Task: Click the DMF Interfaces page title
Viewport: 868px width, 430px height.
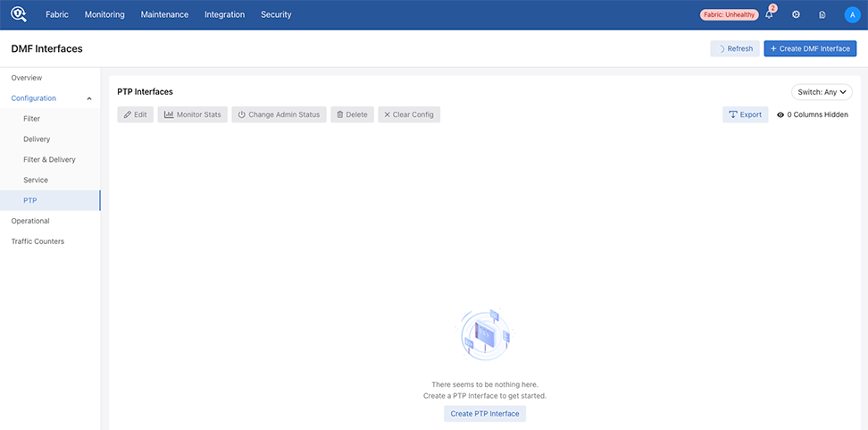Action: [x=47, y=49]
